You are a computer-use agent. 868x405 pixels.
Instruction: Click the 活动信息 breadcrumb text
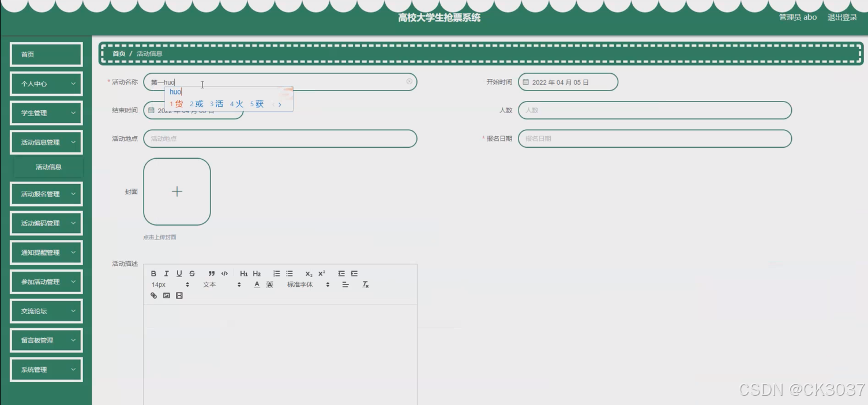click(149, 54)
